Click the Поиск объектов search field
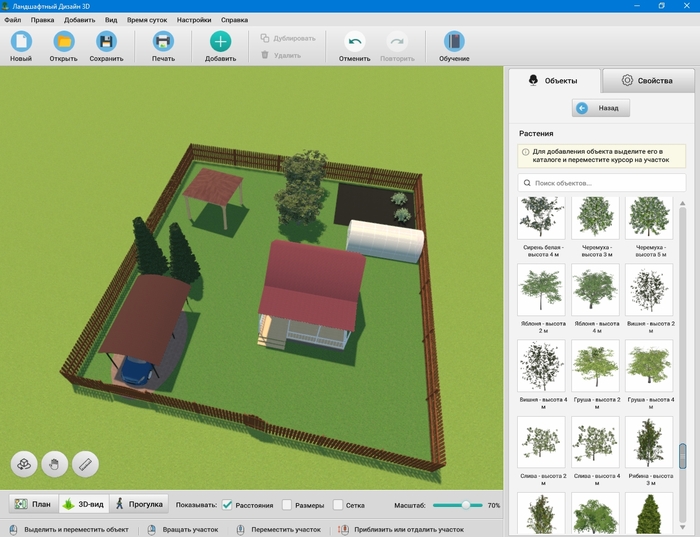The height and width of the screenshot is (537, 700). (602, 183)
